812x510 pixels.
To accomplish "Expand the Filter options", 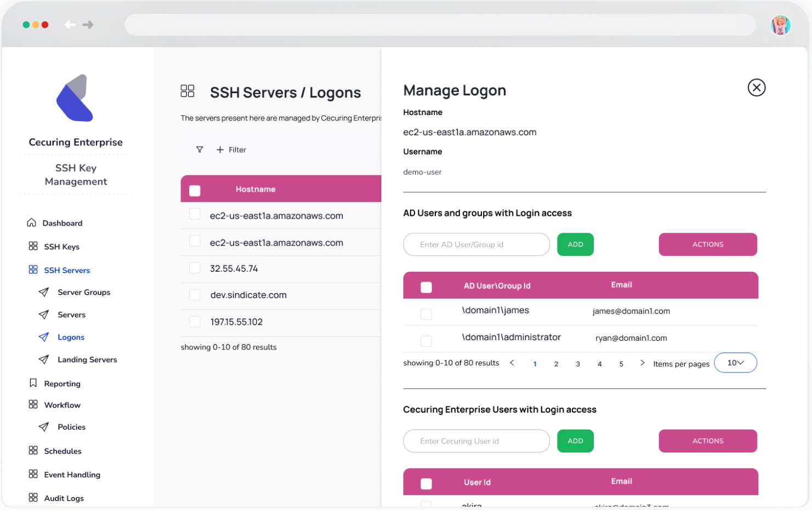I will pyautogui.click(x=231, y=149).
